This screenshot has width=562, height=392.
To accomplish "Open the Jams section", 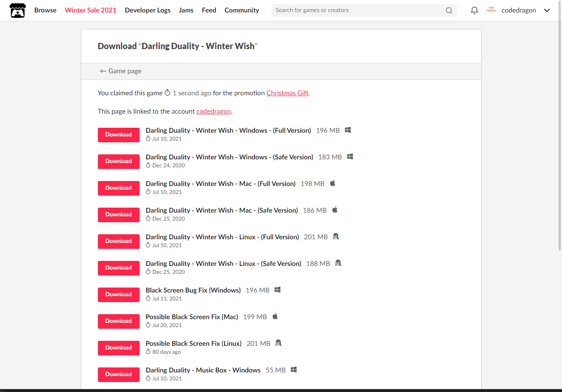I will 186,10.
